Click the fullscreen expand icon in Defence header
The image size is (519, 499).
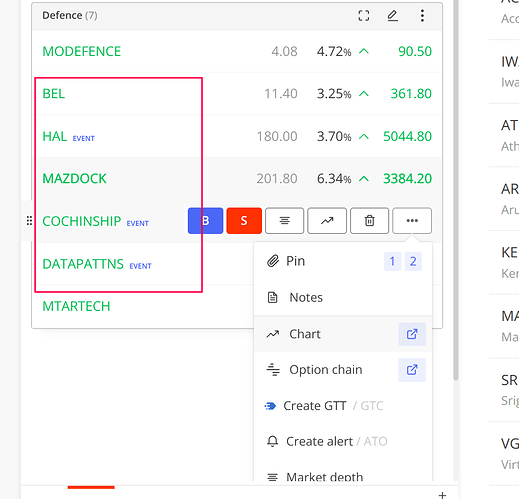tap(364, 16)
